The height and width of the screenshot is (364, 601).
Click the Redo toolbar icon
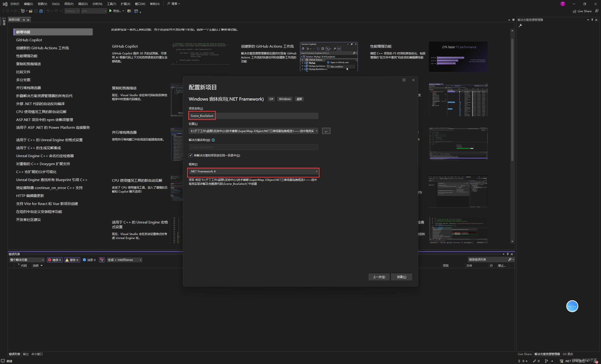coord(56,11)
